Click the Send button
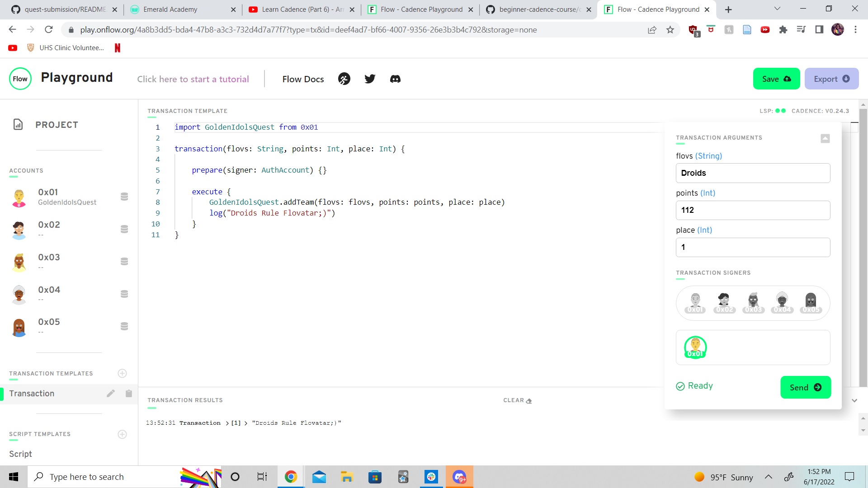 pos(805,387)
